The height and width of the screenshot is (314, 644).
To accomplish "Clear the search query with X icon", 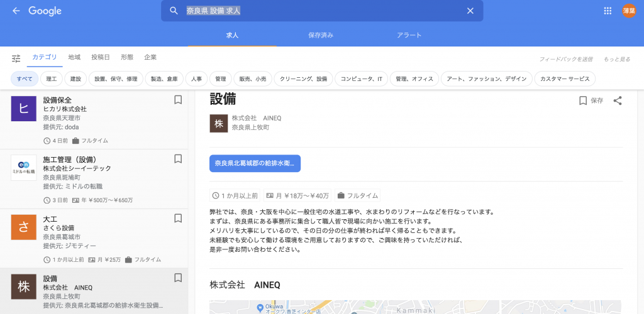I will (x=470, y=11).
